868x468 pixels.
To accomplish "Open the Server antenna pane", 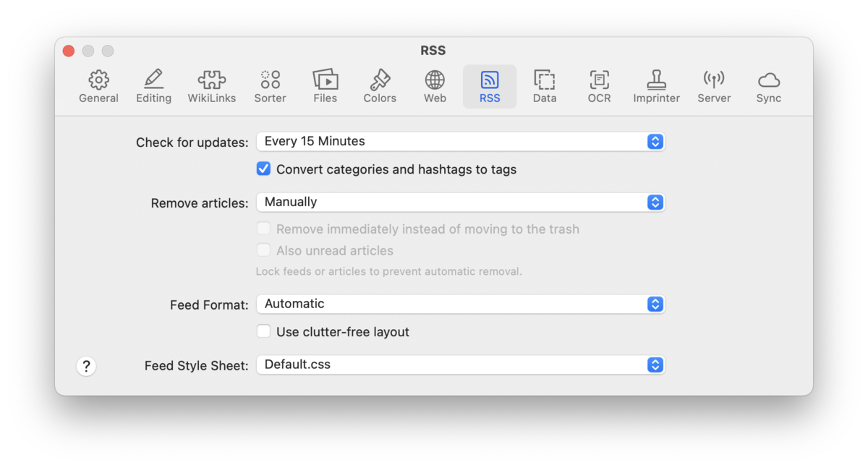I will (714, 87).
